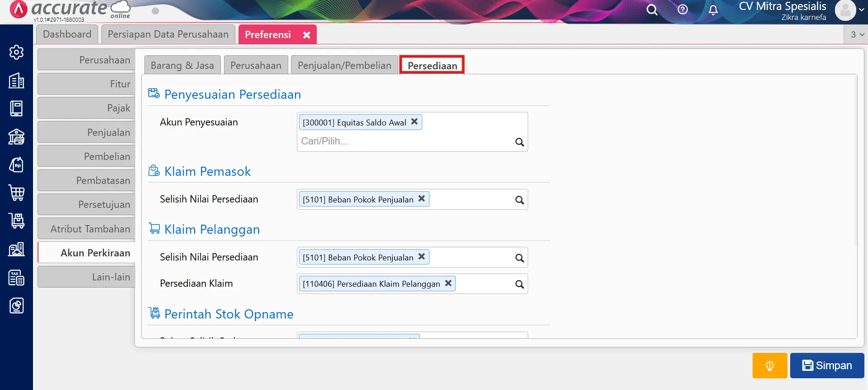868x390 pixels.
Task: Switch to the Barang & Jasa tab
Action: (182, 66)
